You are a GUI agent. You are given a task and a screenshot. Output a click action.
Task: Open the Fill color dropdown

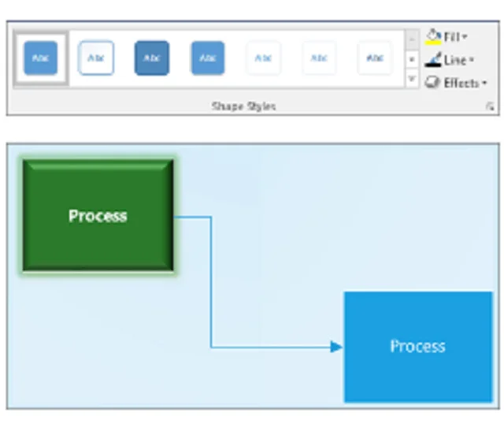click(465, 37)
